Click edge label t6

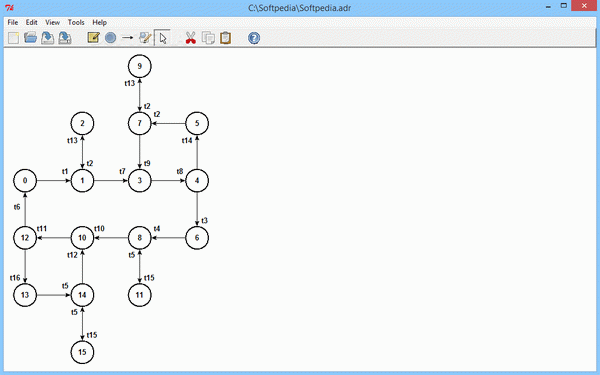point(17,207)
